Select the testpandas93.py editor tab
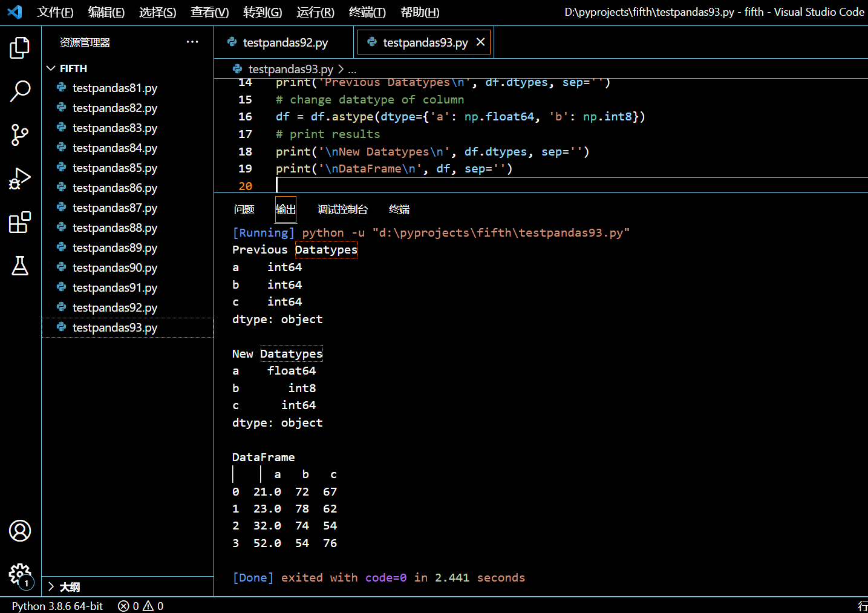868x613 pixels. [x=424, y=42]
